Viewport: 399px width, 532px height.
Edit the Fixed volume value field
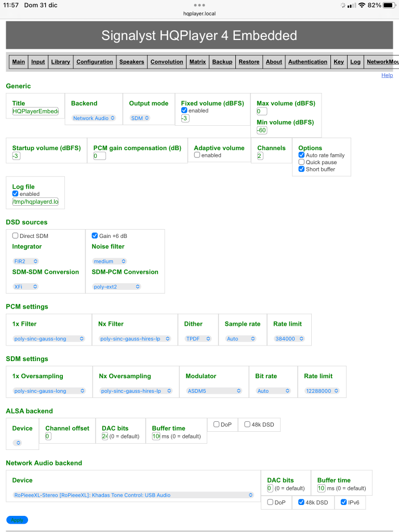(x=185, y=118)
